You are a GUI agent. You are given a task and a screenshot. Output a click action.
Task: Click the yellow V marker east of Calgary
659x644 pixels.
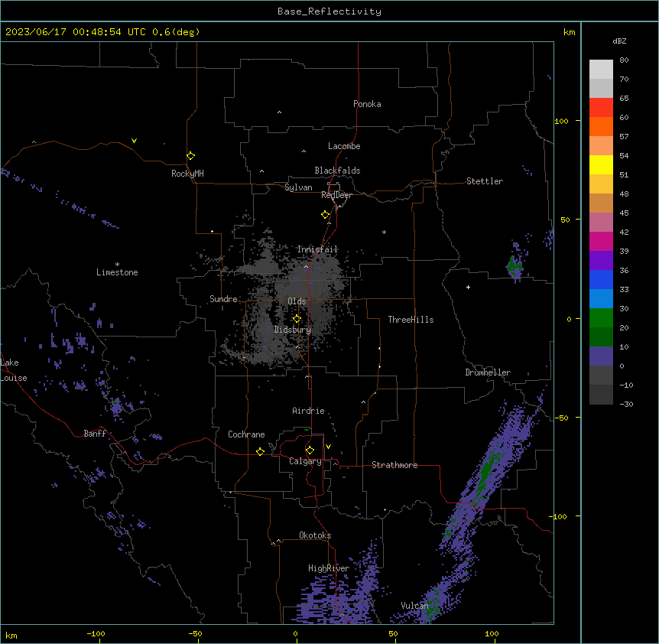[x=328, y=447]
